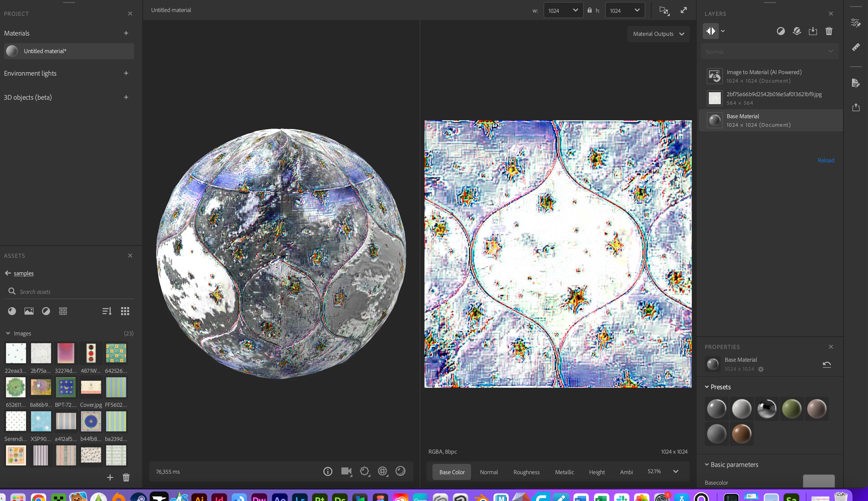Open the camera settings in 3D view
Viewport: 868px width, 501px height.
[346, 471]
